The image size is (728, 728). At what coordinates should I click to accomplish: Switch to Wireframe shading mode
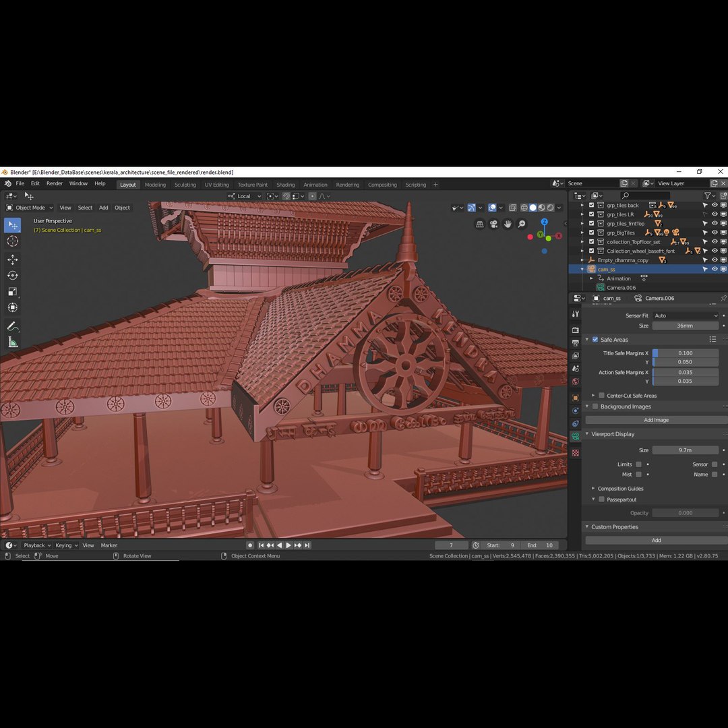click(x=524, y=208)
